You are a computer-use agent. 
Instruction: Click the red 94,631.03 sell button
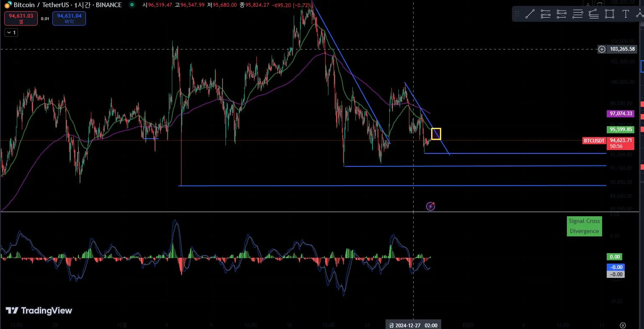[21, 18]
